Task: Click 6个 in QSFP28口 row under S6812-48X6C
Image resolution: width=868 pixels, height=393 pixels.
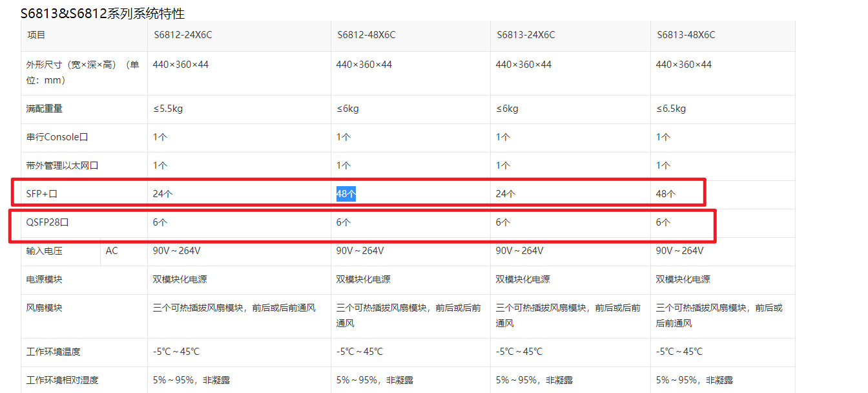Action: coord(344,222)
